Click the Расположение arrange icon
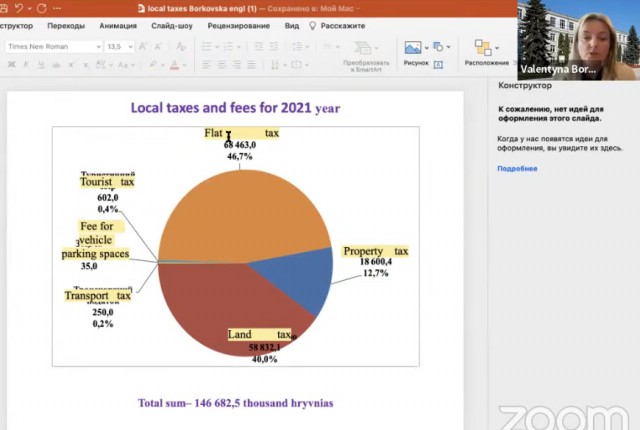Screen dimensions: 640x430 point(483,47)
